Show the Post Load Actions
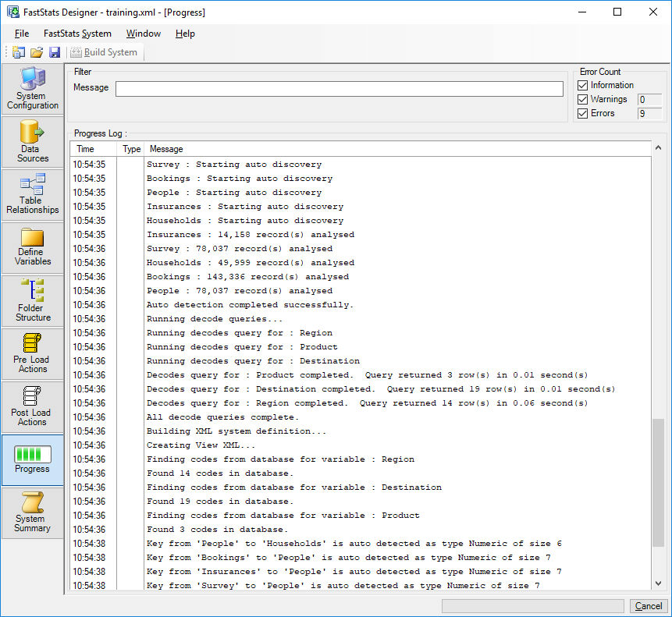Image resolution: width=672 pixels, height=617 pixels. 33,407
